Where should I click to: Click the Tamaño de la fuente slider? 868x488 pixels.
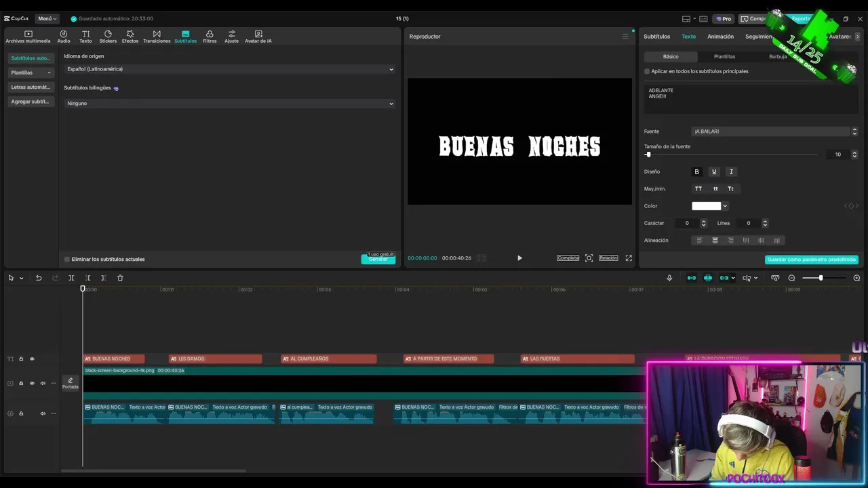[731, 155]
